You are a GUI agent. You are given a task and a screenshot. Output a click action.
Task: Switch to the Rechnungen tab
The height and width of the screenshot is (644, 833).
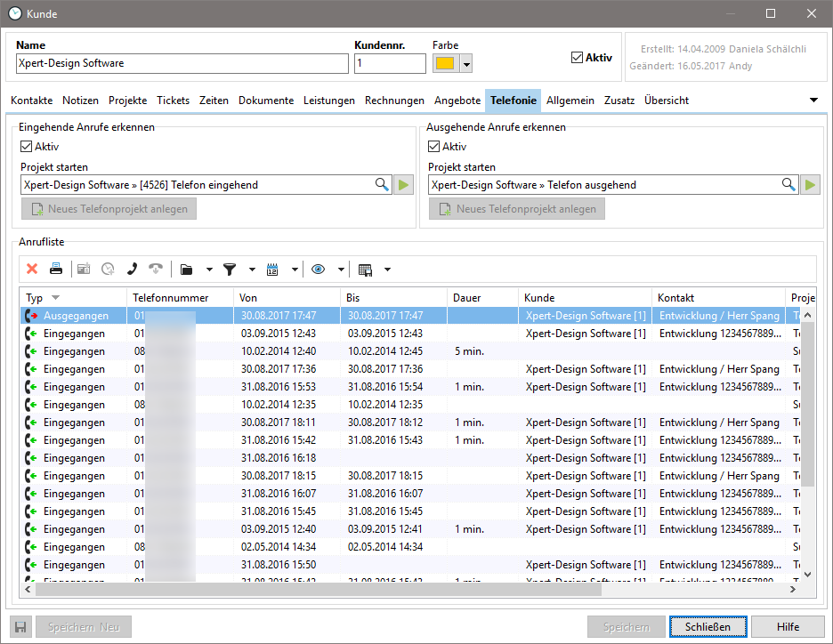[x=394, y=101]
